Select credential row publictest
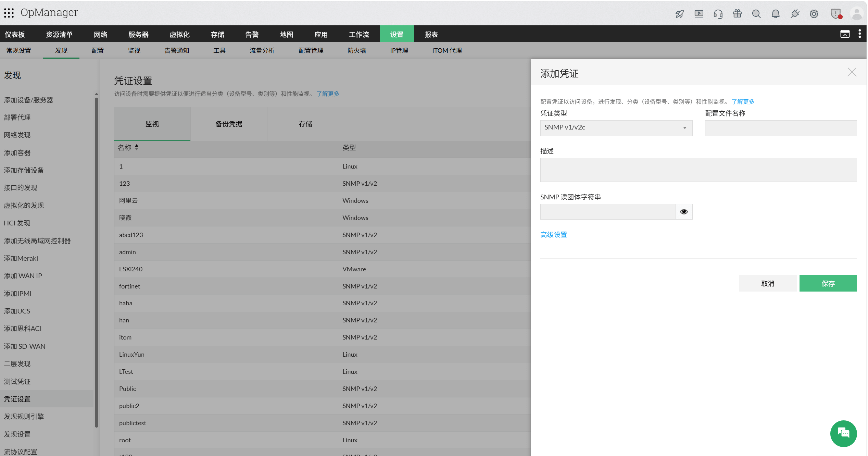This screenshot has width=868, height=456. [x=322, y=423]
